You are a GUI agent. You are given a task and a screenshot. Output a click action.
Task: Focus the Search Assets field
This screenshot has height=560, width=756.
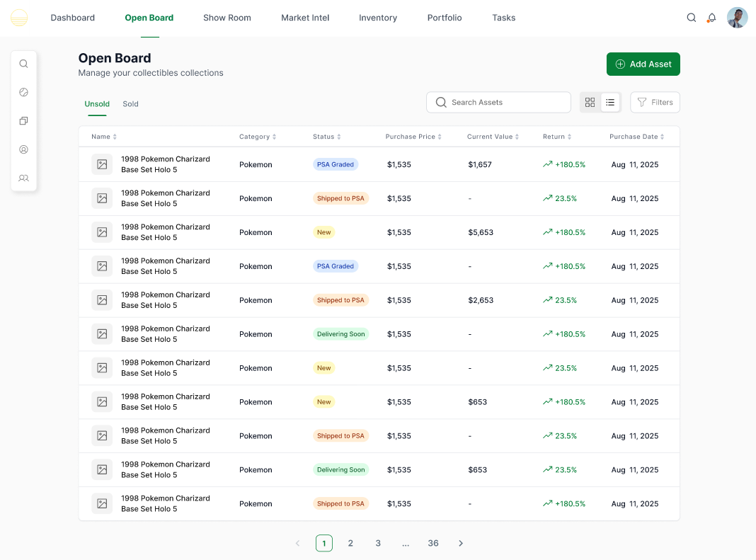498,102
